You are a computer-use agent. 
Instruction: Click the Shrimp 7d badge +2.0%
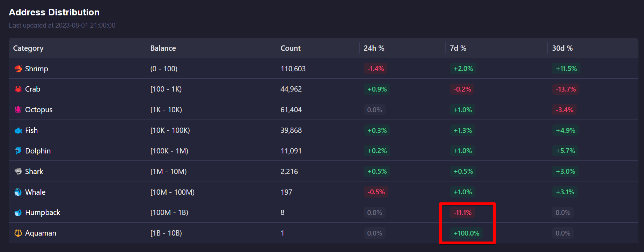click(x=463, y=69)
